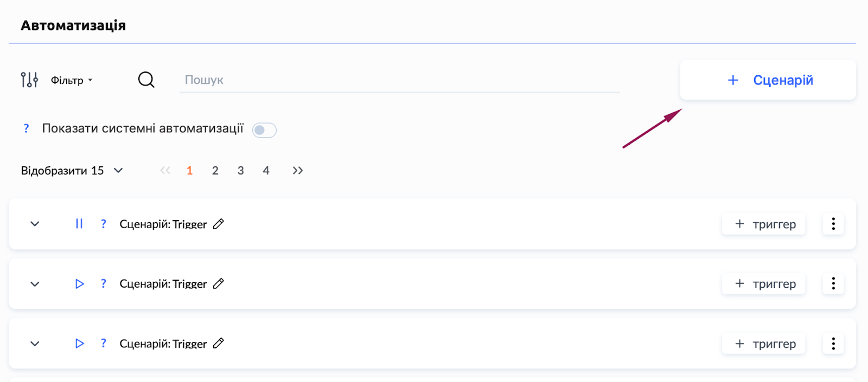Open three-dot menu of first scenario
The width and height of the screenshot is (868, 382).
[833, 224]
